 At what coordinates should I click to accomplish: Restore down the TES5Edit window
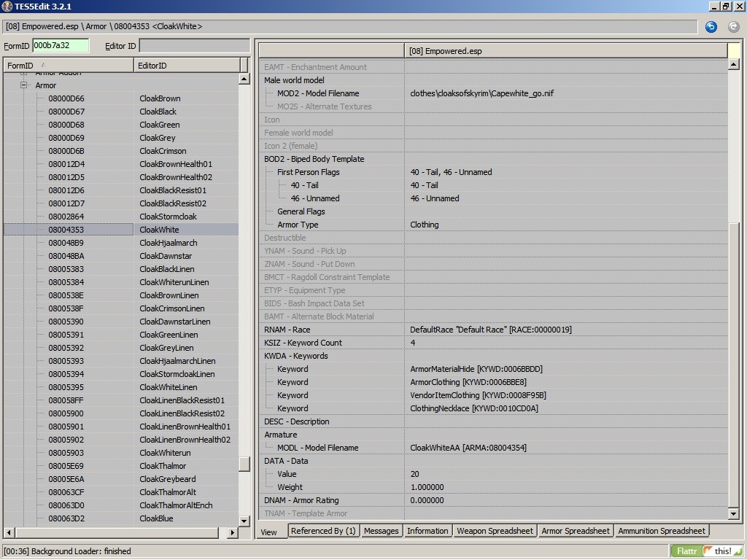pos(726,7)
